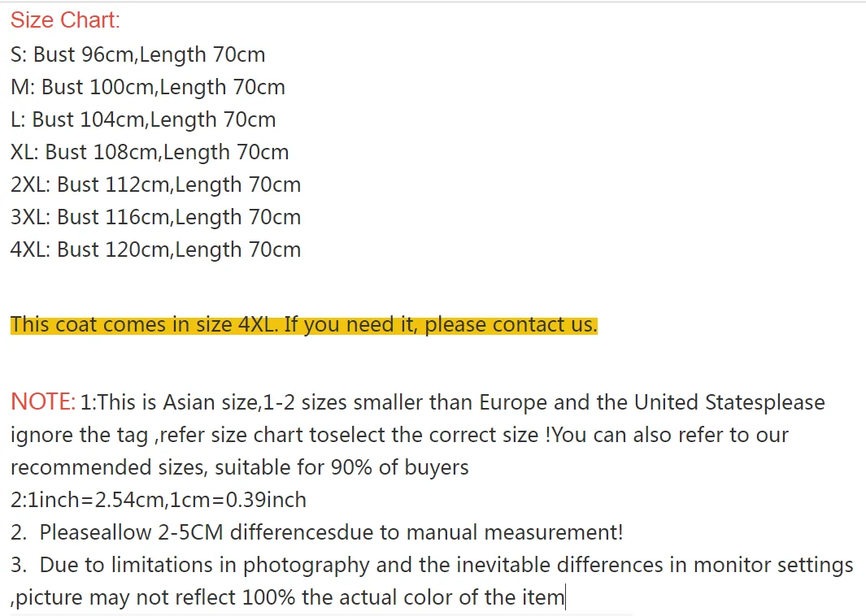Click the yellow highlighted 4XL coat sentence

(304, 324)
